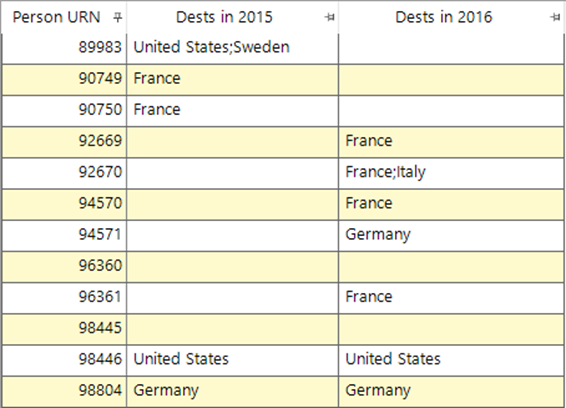Select URN 90750 cell
This screenshot has width=566, height=408.
click(x=64, y=111)
